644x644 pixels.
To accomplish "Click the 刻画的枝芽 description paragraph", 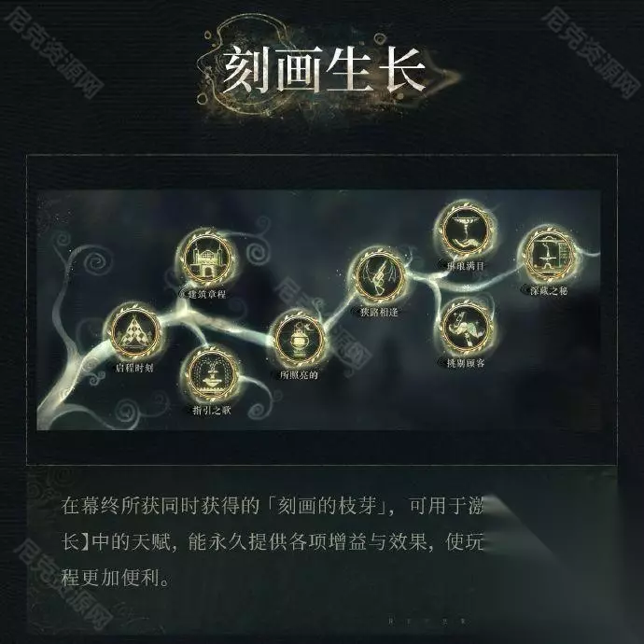I will [272, 541].
